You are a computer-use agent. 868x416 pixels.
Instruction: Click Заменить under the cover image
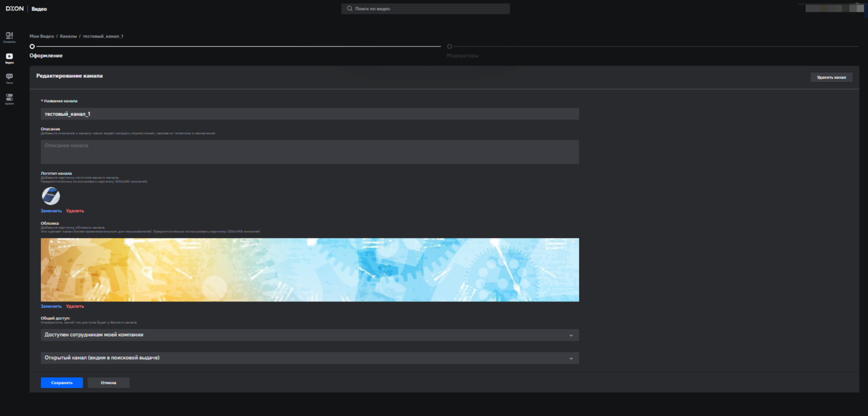[51, 307]
